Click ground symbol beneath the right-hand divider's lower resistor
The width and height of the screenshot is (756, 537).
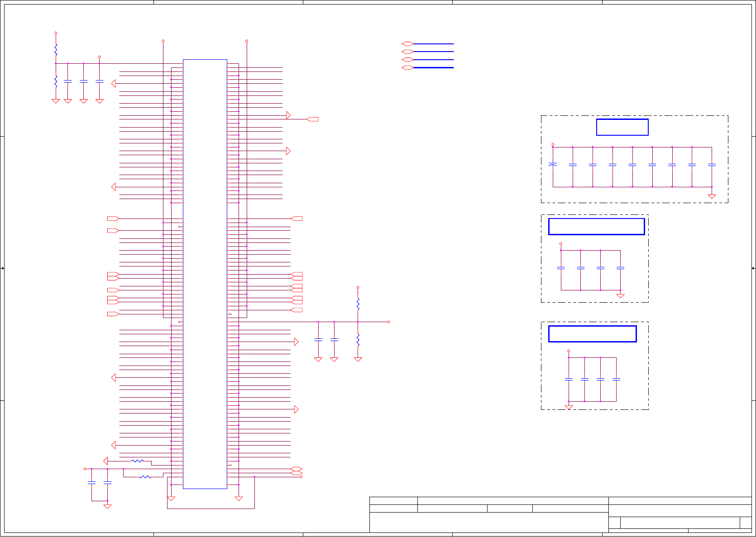point(358,359)
